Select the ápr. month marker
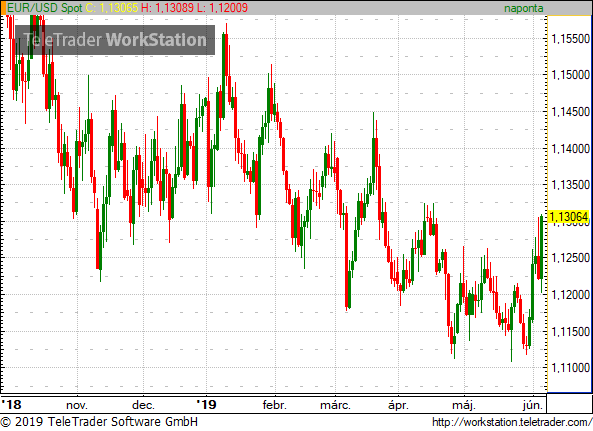The image size is (593, 431). tap(399, 405)
